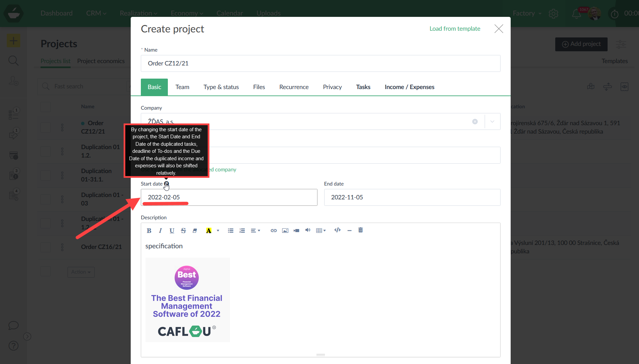Viewport: 639px width, 364px height.
Task: Insert a hyperlink in description
Action: pos(274,230)
